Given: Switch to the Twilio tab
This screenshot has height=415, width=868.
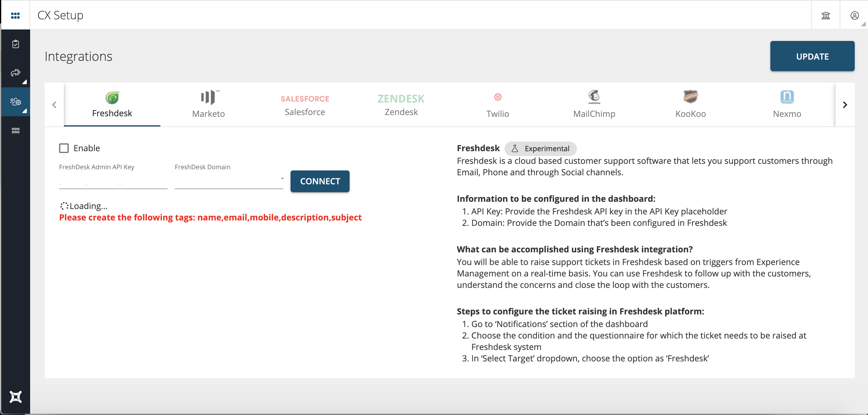Looking at the screenshot, I should [498, 105].
